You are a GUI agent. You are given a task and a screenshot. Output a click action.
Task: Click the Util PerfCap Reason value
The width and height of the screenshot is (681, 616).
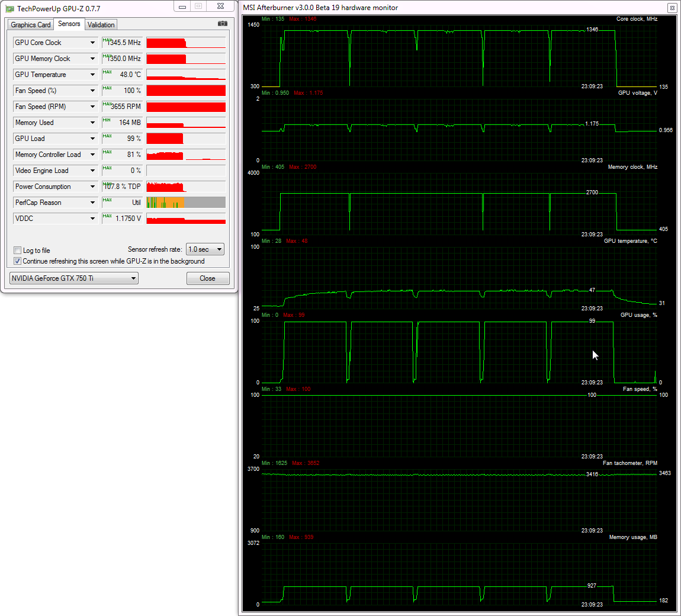[x=123, y=203]
